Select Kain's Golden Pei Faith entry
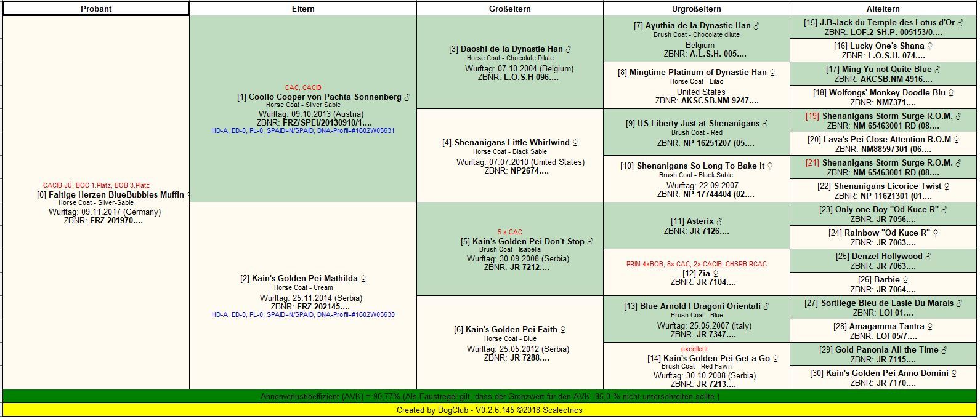This screenshot has width=980, height=419. pyautogui.click(x=511, y=330)
